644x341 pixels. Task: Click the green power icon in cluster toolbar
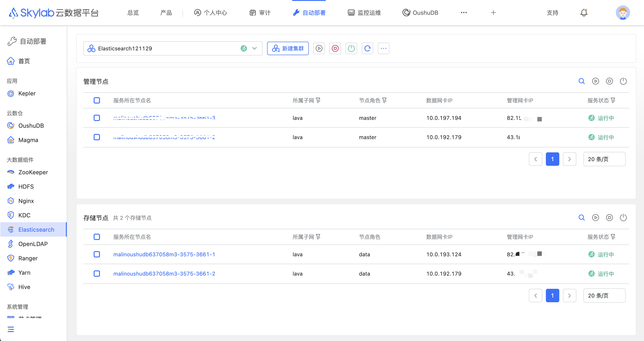[351, 48]
